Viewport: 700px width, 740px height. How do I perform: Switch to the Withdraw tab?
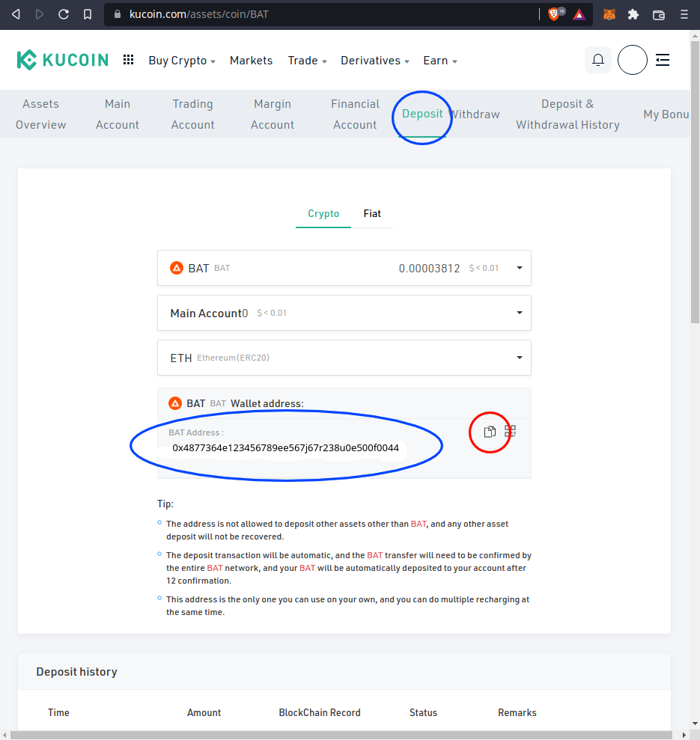(475, 114)
